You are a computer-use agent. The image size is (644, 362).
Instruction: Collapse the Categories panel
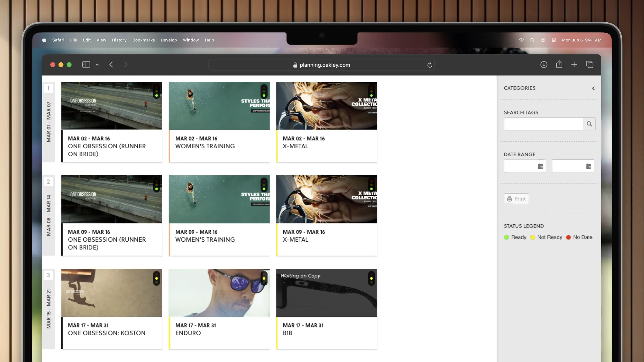(593, 88)
